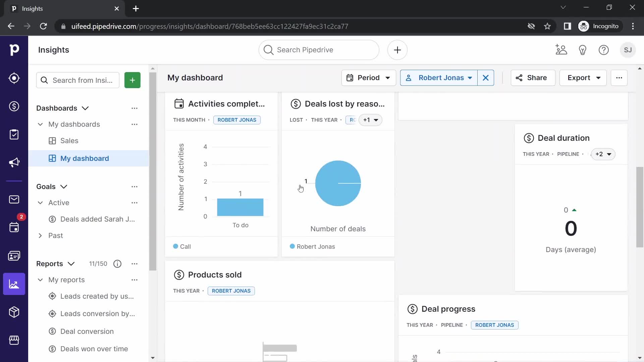Screen dimensions: 644x362
Task: Open My dashboards ellipsis menu
Action: click(135, 124)
